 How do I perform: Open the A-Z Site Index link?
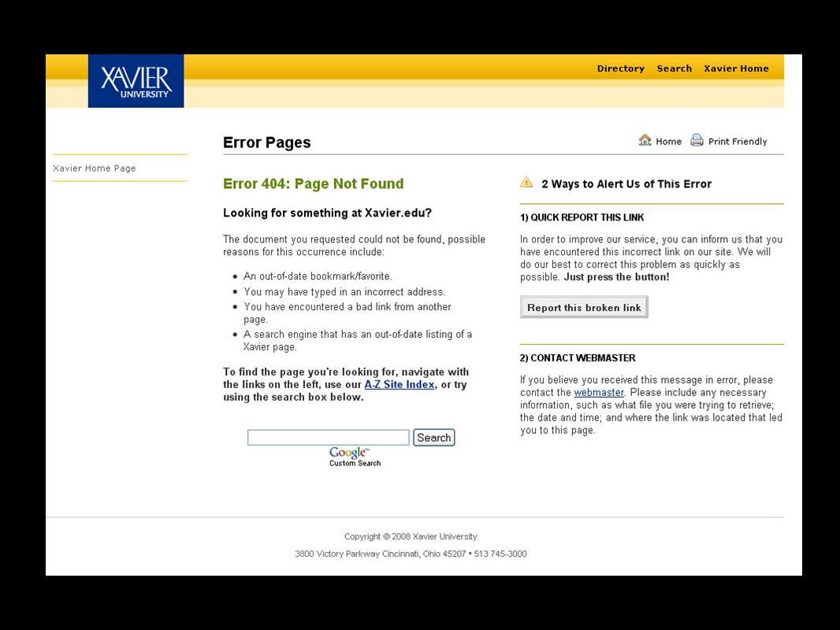tap(399, 384)
